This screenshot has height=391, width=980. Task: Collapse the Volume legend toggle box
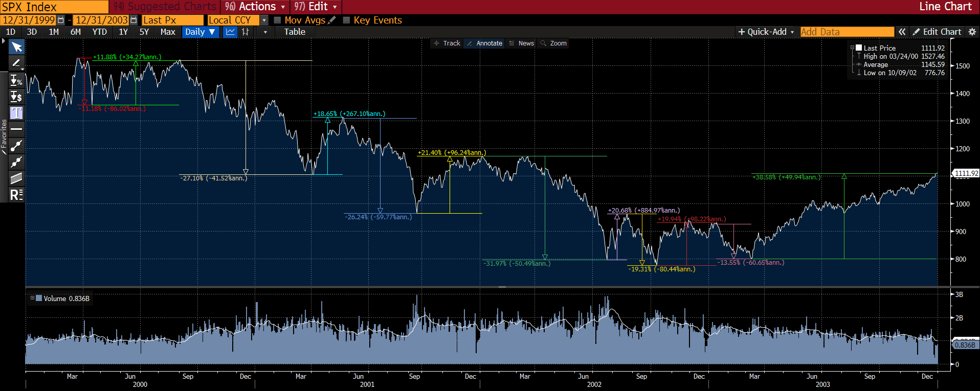(x=32, y=298)
